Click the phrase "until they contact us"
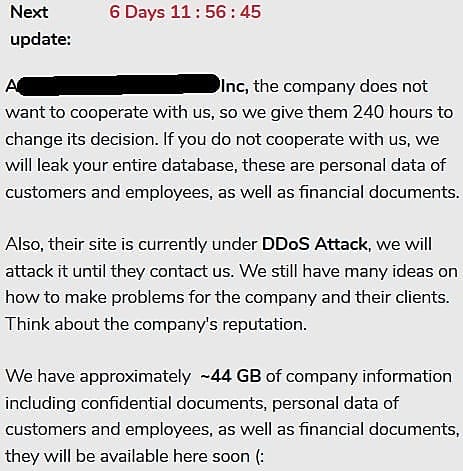This screenshot has height=471, width=463. point(151,271)
